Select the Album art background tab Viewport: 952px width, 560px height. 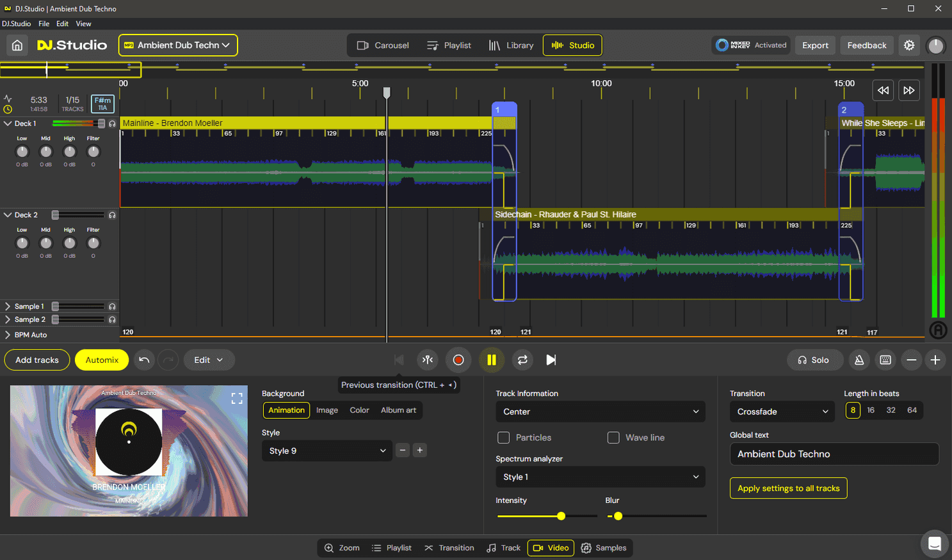pyautogui.click(x=398, y=410)
